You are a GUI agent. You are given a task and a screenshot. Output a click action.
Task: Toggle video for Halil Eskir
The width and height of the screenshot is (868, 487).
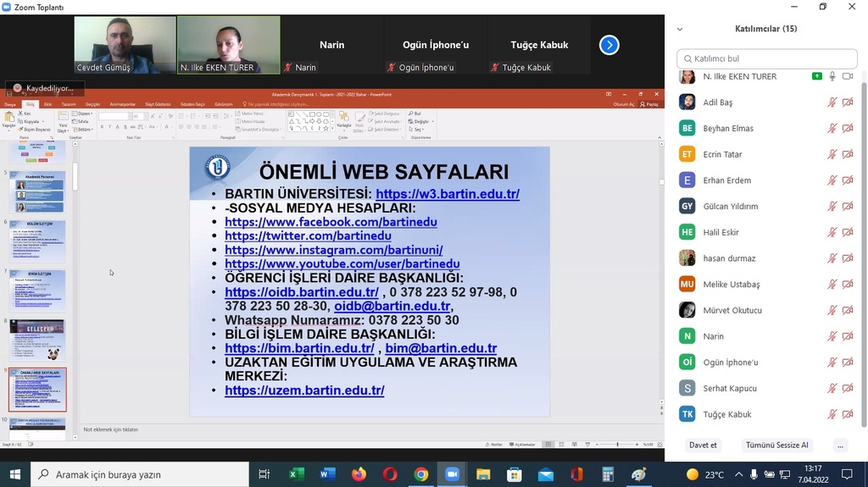click(x=848, y=232)
